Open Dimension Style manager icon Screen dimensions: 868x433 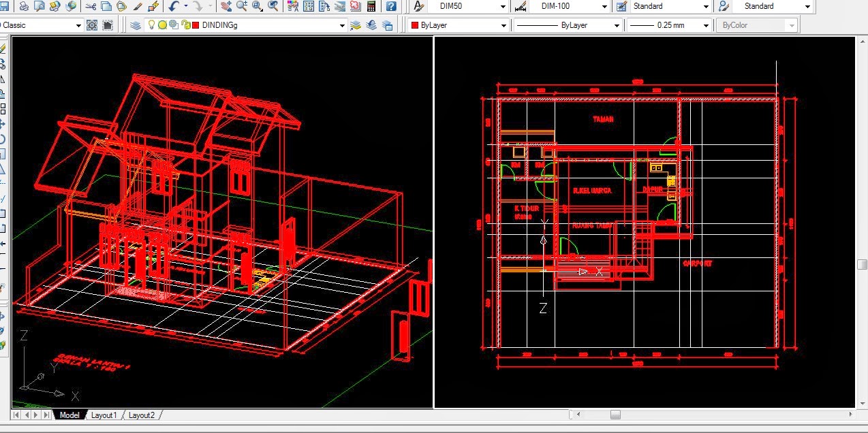click(x=520, y=6)
